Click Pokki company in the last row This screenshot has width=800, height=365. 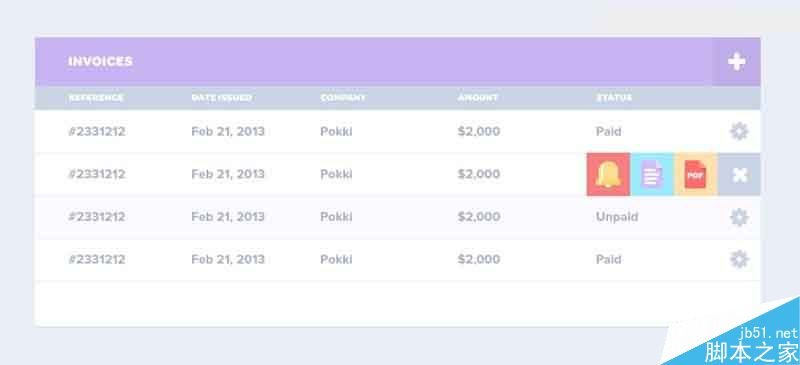(336, 259)
